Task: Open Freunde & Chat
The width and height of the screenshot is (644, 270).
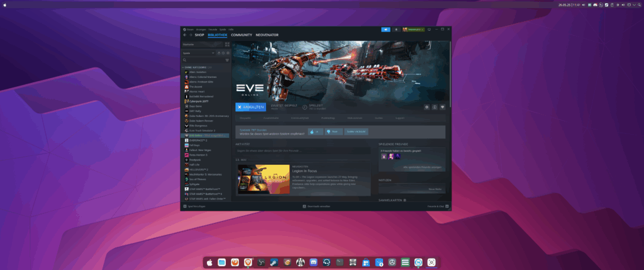Action: pyautogui.click(x=438, y=206)
